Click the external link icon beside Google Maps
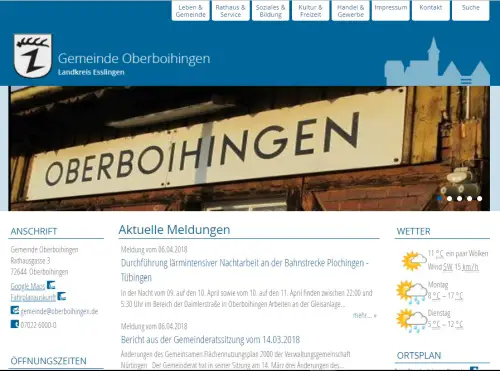 pos(51,285)
